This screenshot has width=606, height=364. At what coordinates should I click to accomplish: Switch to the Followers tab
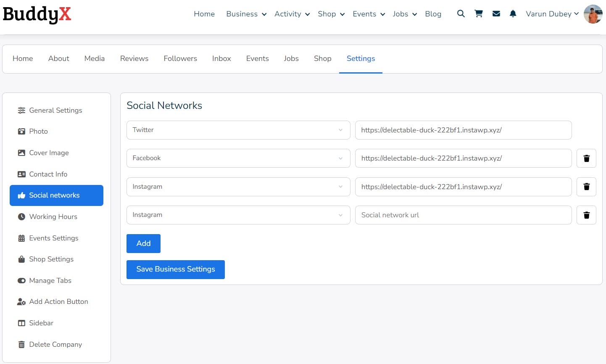pyautogui.click(x=180, y=59)
